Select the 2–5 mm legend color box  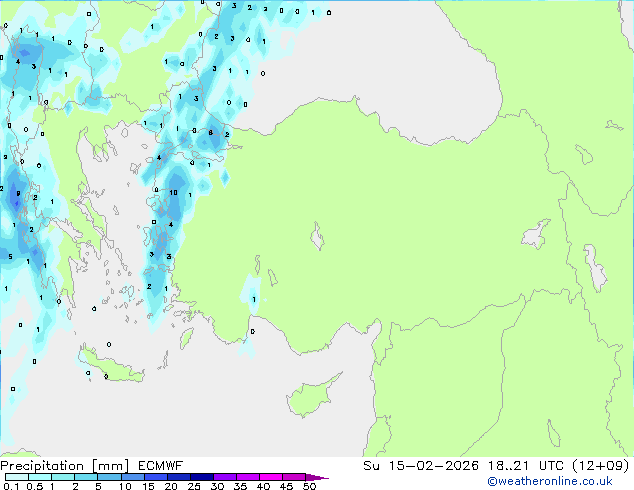click(86, 477)
